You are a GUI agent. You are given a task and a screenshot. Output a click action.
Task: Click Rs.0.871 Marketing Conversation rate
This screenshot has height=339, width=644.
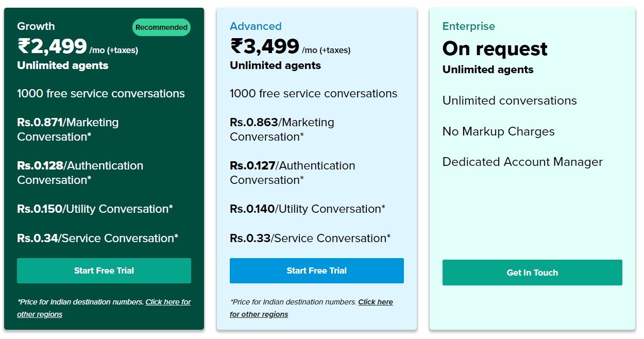click(68, 129)
